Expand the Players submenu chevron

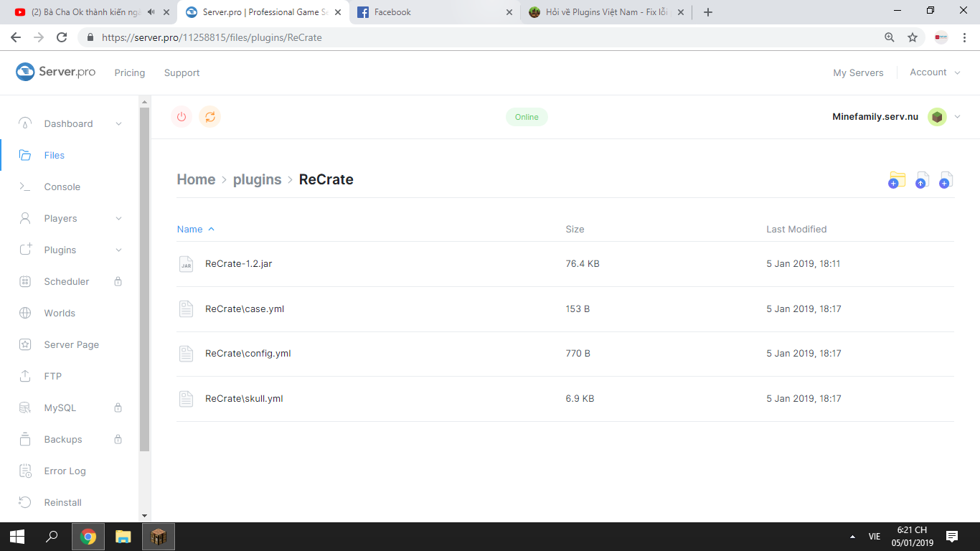click(x=118, y=218)
